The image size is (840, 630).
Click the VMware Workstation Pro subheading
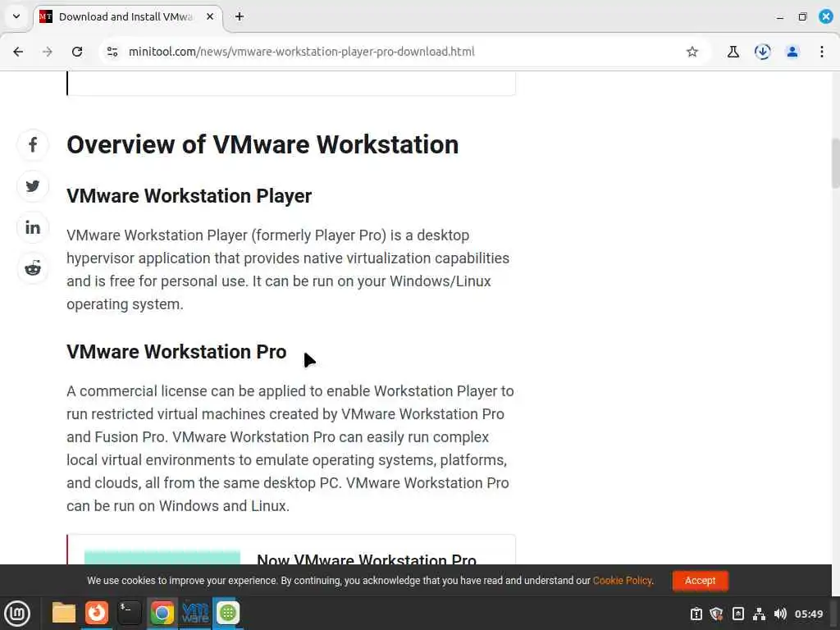[x=176, y=352]
